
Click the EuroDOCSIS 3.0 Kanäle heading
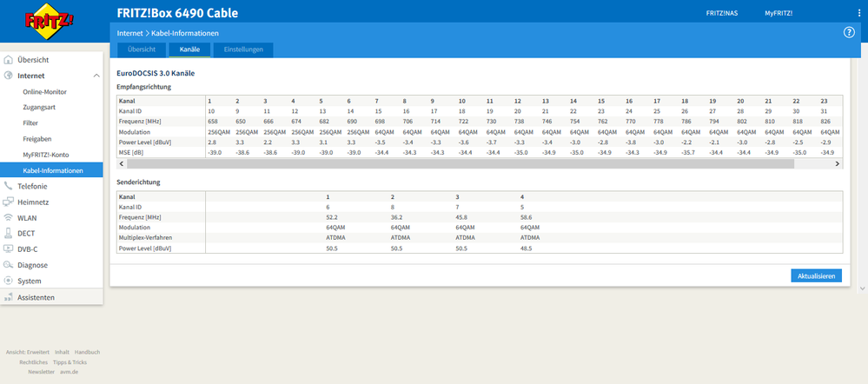point(156,73)
